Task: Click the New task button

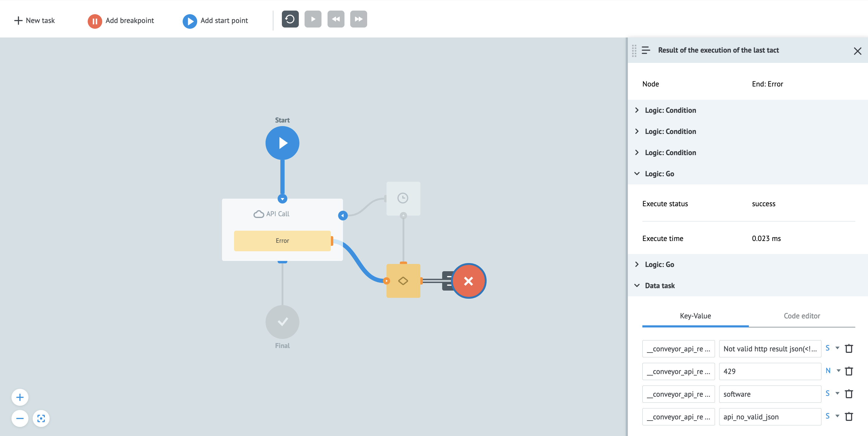Action: pos(34,21)
